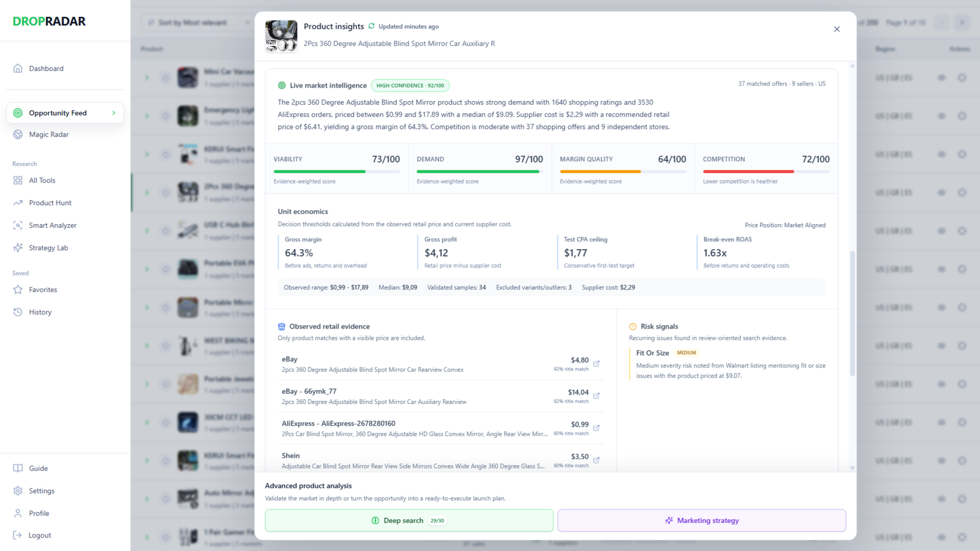This screenshot has width=980, height=551.
Task: Click the Risk signals warning icon
Action: pyautogui.click(x=633, y=327)
